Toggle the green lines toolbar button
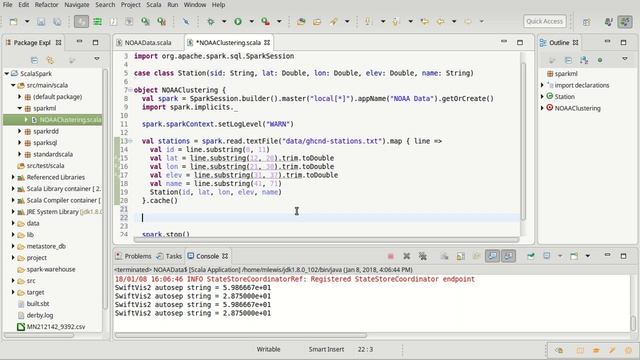 (97, 21)
